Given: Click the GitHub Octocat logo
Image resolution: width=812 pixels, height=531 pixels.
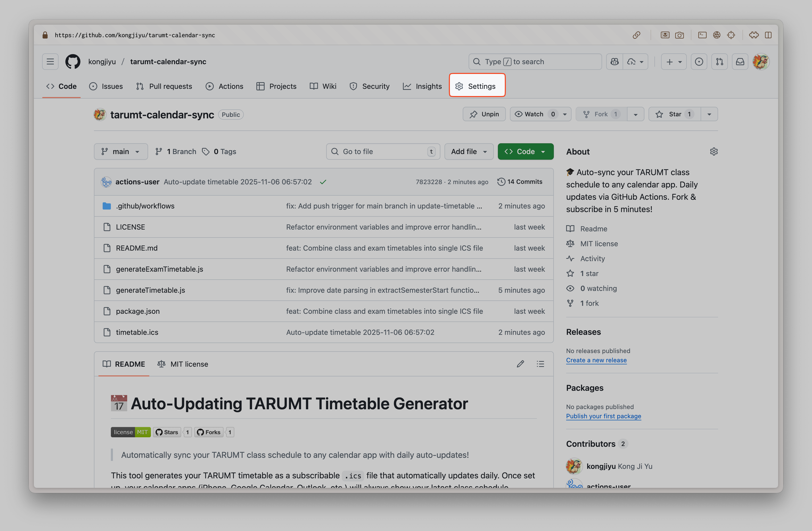Looking at the screenshot, I should tap(73, 62).
